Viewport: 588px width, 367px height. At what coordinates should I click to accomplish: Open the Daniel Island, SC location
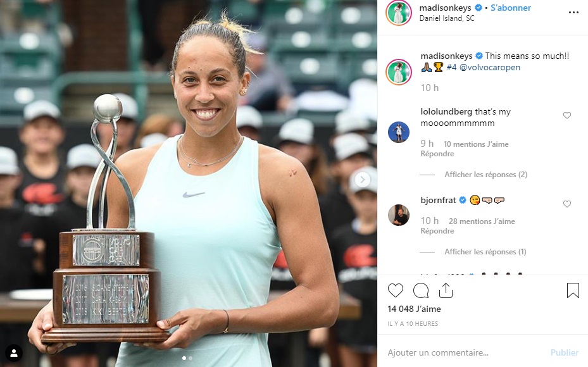[447, 18]
